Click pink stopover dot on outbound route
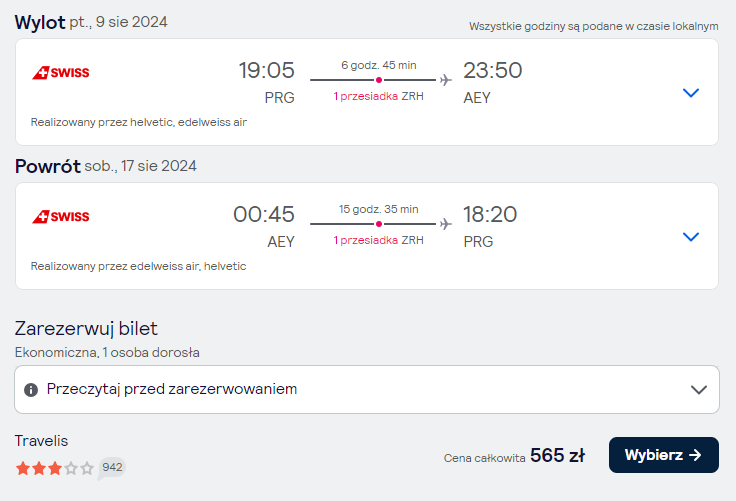The width and height of the screenshot is (736, 501). 379,80
